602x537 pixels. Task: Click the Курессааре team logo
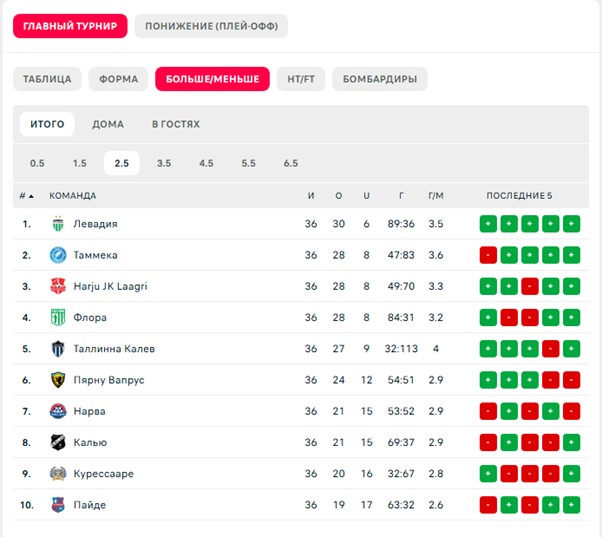(58, 474)
